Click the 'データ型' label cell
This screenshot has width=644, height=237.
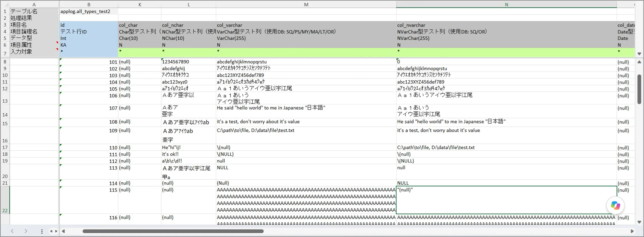34,38
